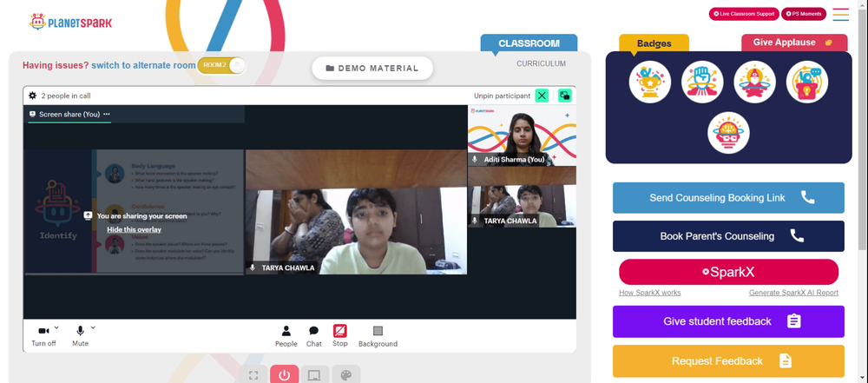Click Send Counseling Booking Link
Screen dimensions: 868x383
728,198
